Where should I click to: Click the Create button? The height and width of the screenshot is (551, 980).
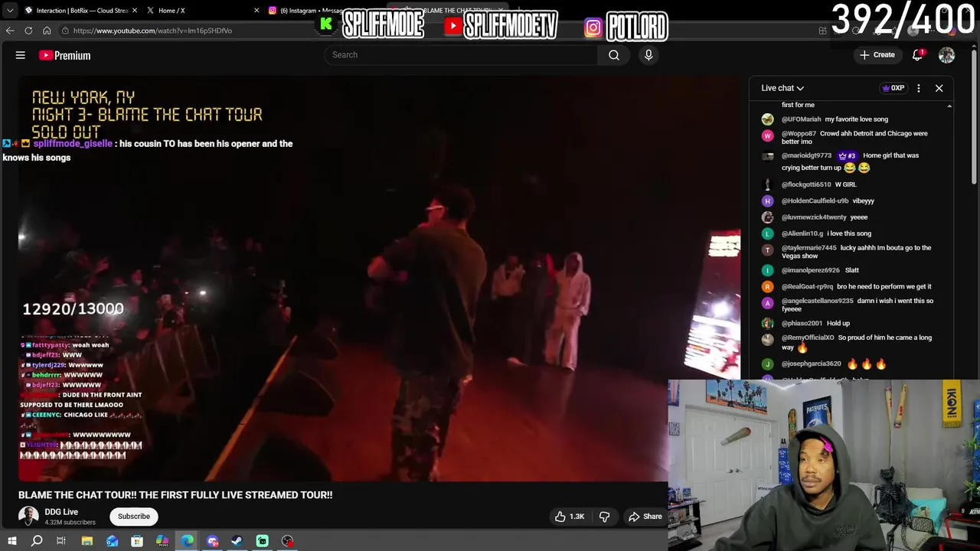877,55
